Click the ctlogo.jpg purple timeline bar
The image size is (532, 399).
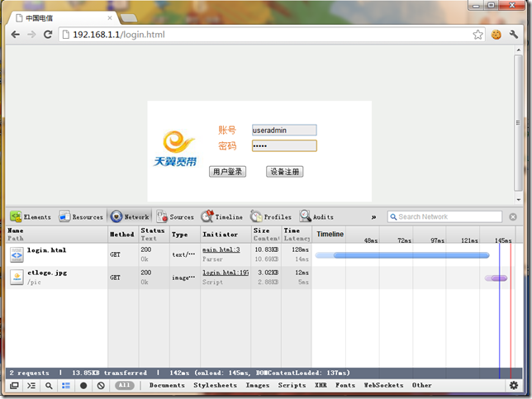496,278
